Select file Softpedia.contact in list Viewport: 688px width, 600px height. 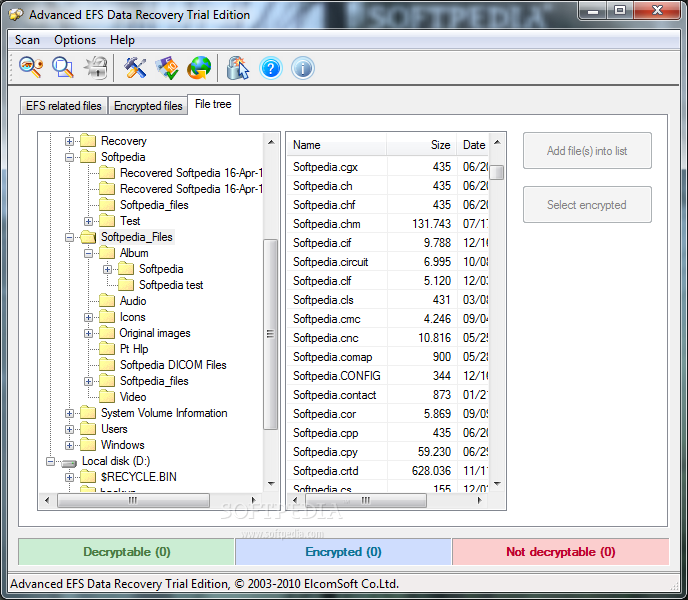point(334,395)
